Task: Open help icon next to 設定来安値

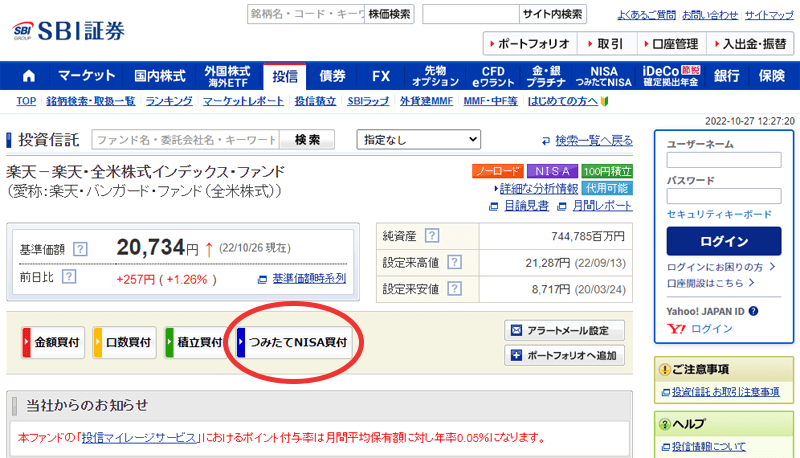Action: 454,289
